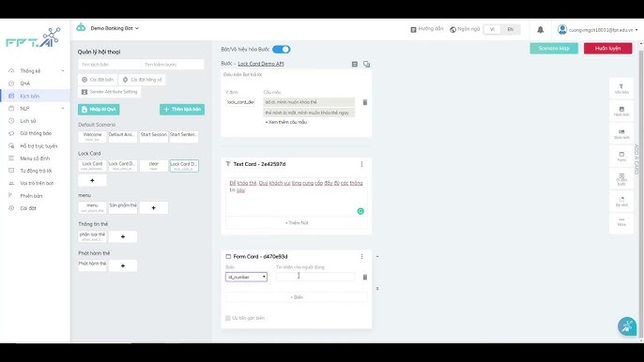Open Hướng dẫn guide
This screenshot has width=644, height=362.
pyautogui.click(x=427, y=29)
